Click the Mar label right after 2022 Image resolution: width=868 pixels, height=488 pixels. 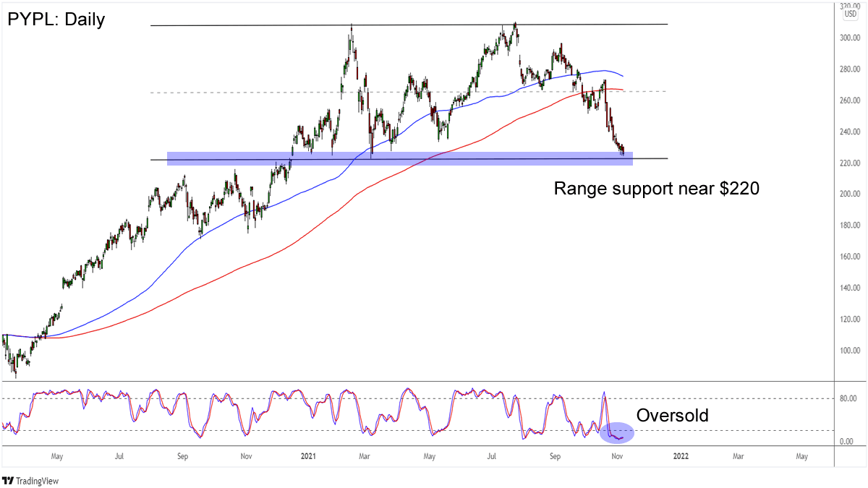click(x=738, y=456)
